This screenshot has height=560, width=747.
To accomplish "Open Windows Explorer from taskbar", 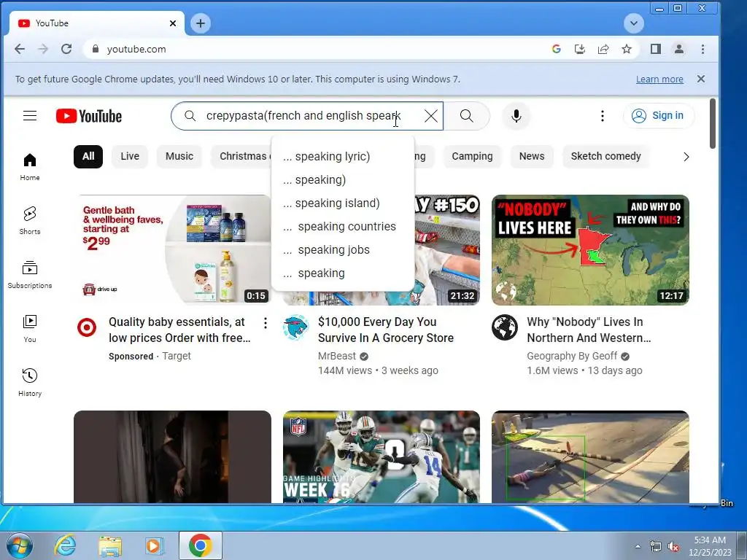I will point(110,546).
